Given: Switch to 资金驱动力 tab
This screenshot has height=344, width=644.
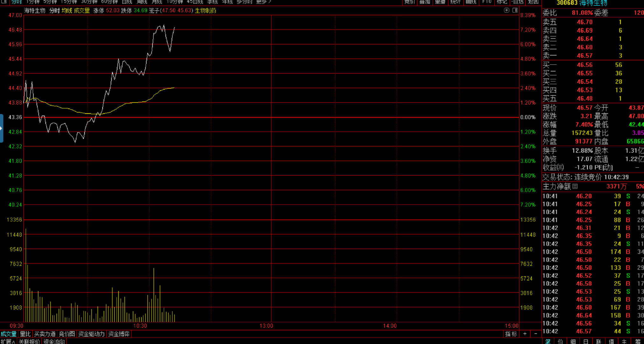Looking at the screenshot, I should pos(91,334).
